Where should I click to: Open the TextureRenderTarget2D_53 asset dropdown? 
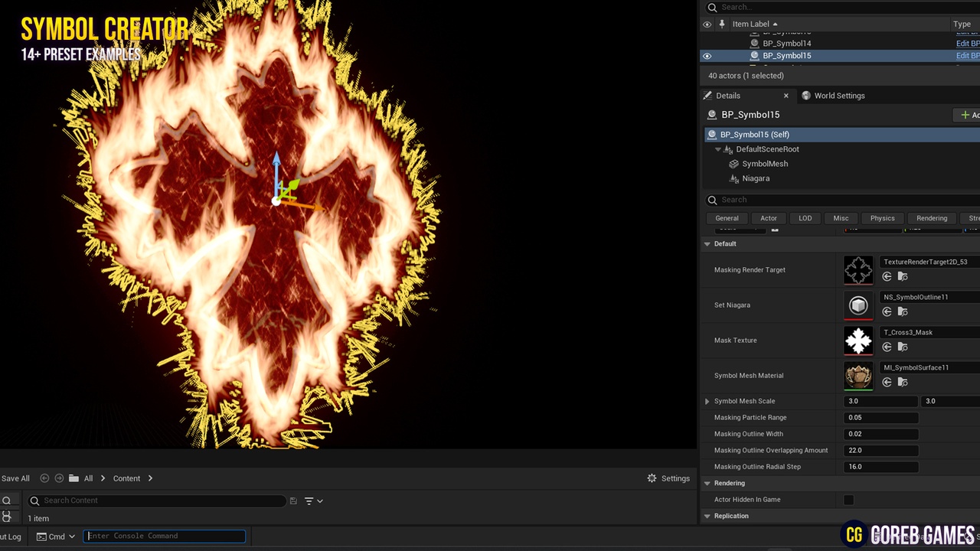(x=930, y=262)
